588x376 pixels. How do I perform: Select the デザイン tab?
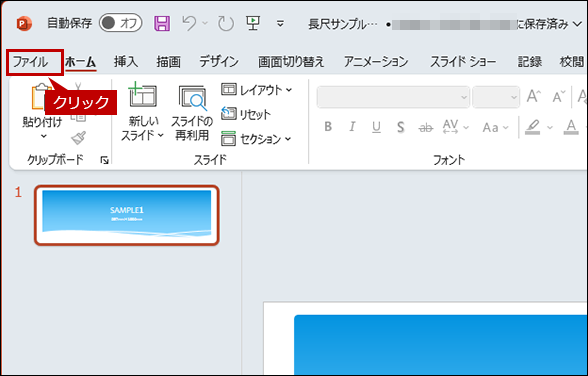(x=219, y=62)
